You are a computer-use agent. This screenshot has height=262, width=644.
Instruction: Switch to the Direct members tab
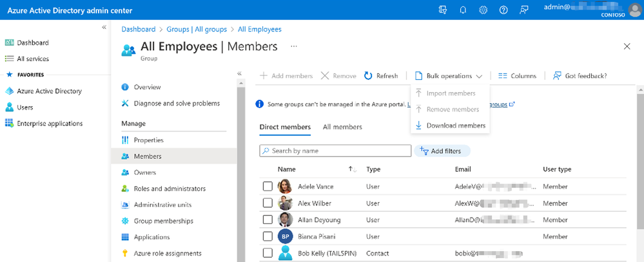(x=285, y=127)
